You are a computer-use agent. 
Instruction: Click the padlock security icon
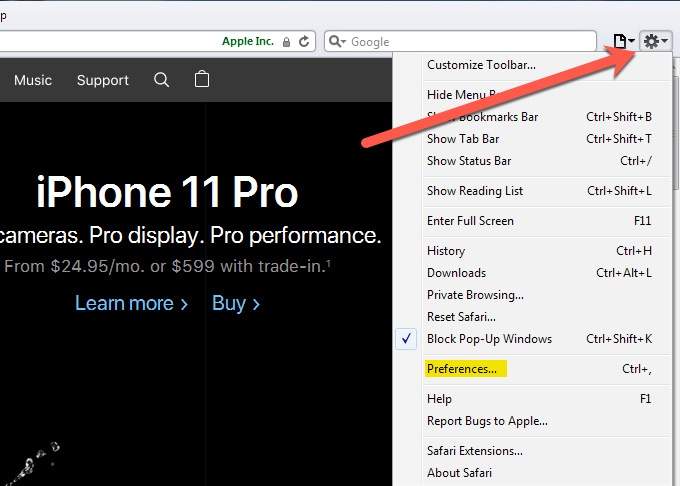(x=286, y=42)
